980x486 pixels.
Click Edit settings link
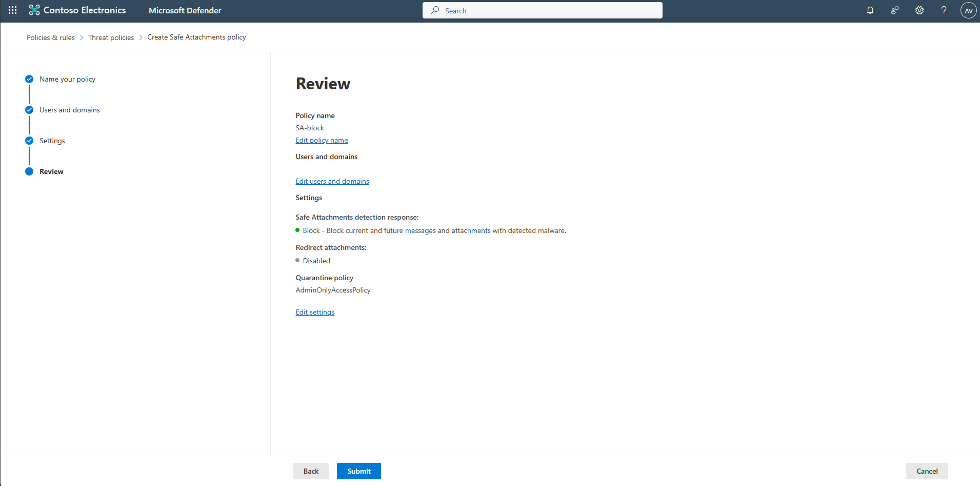(x=315, y=312)
